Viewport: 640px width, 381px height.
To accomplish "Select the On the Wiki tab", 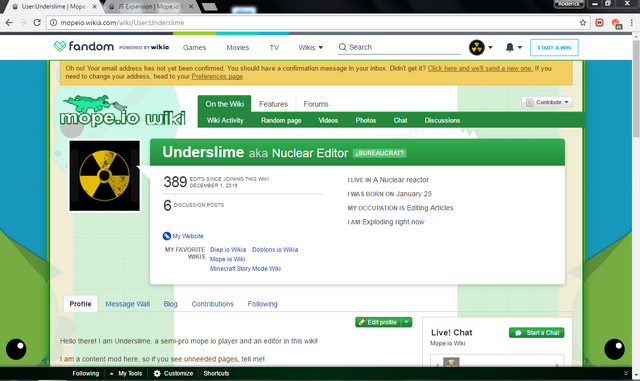I will (x=224, y=104).
